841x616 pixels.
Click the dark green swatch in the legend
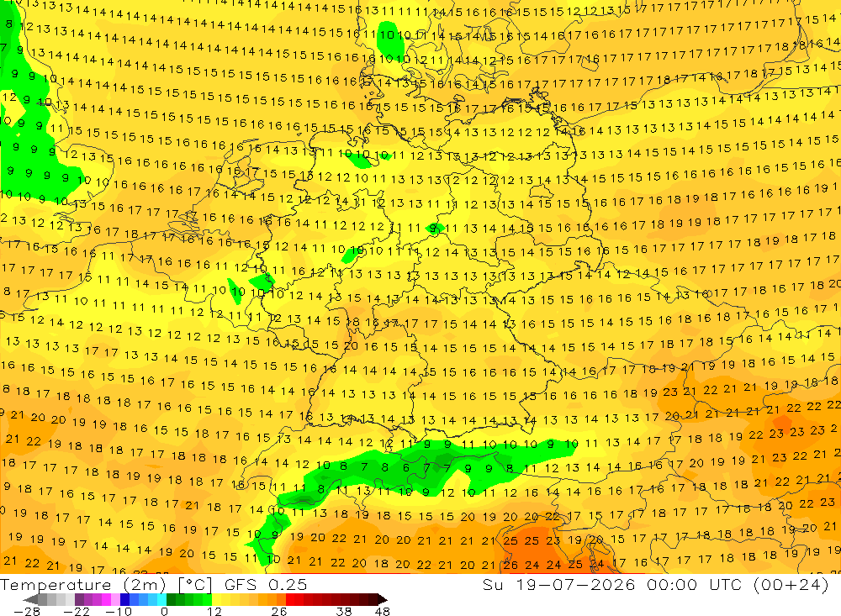[x=171, y=599]
